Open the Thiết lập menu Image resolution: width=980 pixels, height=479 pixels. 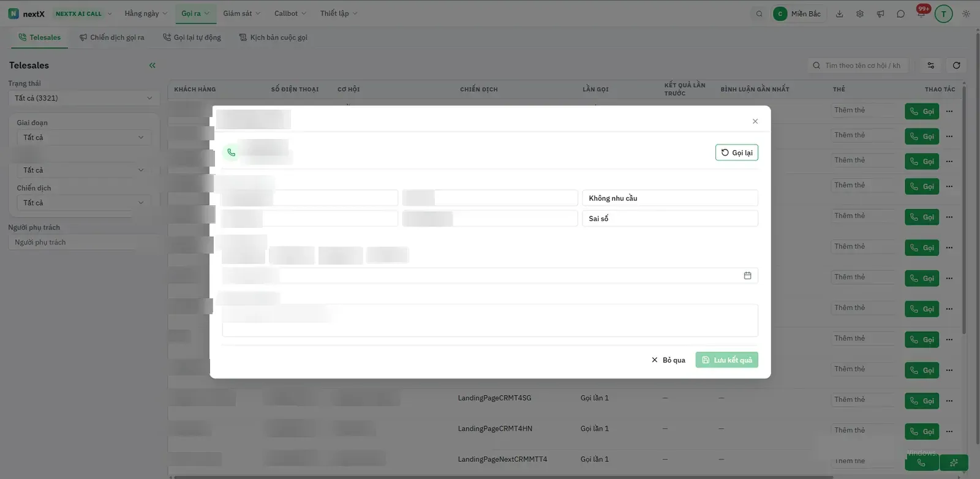click(x=339, y=13)
